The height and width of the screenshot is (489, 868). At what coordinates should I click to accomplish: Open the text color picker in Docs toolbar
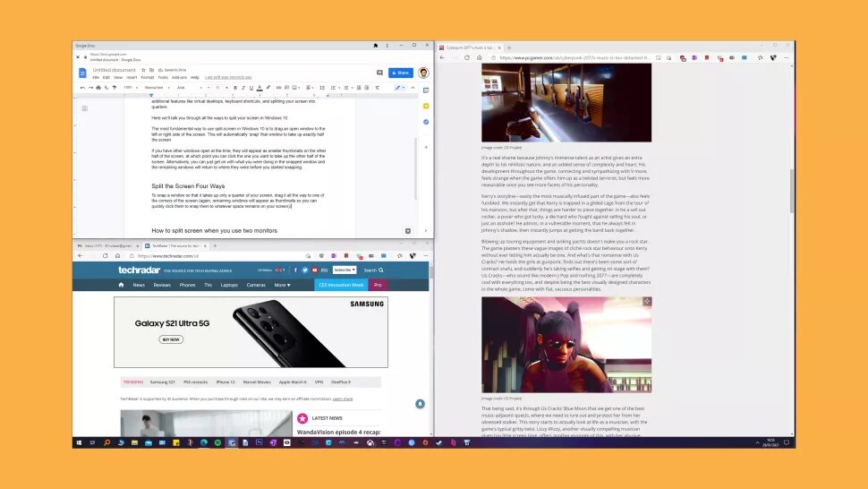pos(260,88)
